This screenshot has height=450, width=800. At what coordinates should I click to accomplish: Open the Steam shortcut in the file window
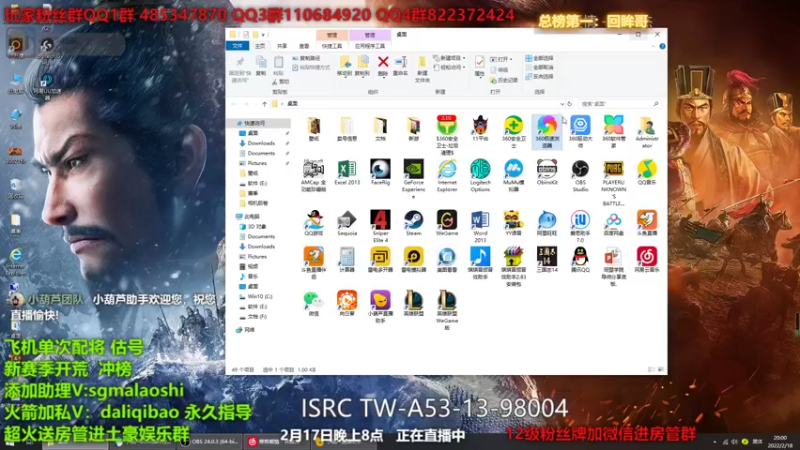pyautogui.click(x=413, y=223)
